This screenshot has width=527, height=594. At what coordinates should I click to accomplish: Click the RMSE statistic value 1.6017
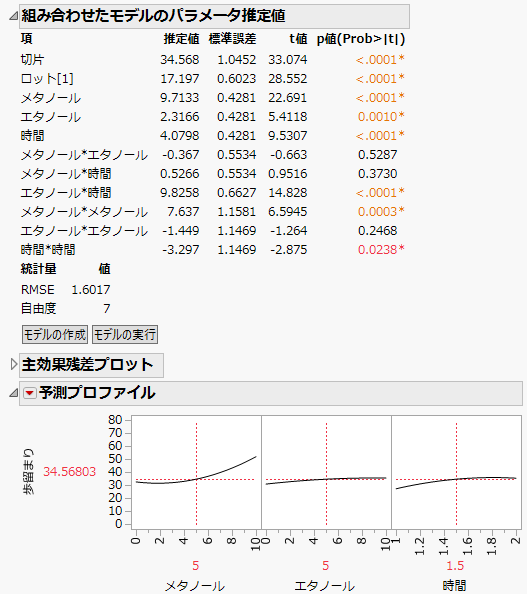tap(91, 290)
